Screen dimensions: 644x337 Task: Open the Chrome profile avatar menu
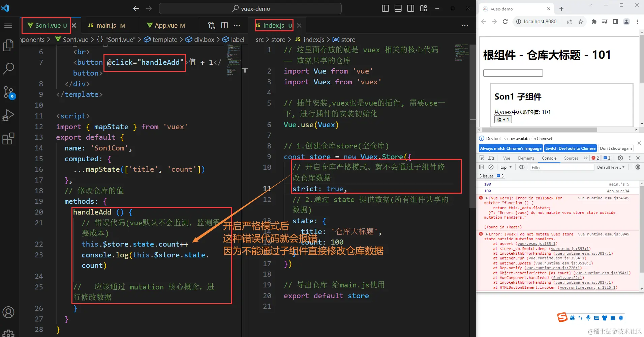click(x=626, y=22)
